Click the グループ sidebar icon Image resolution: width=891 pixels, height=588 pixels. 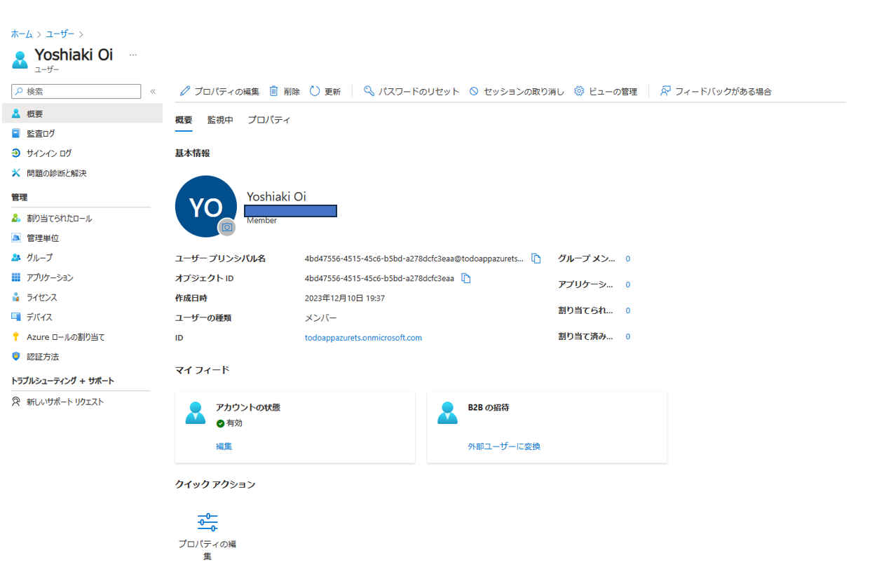pos(16,258)
